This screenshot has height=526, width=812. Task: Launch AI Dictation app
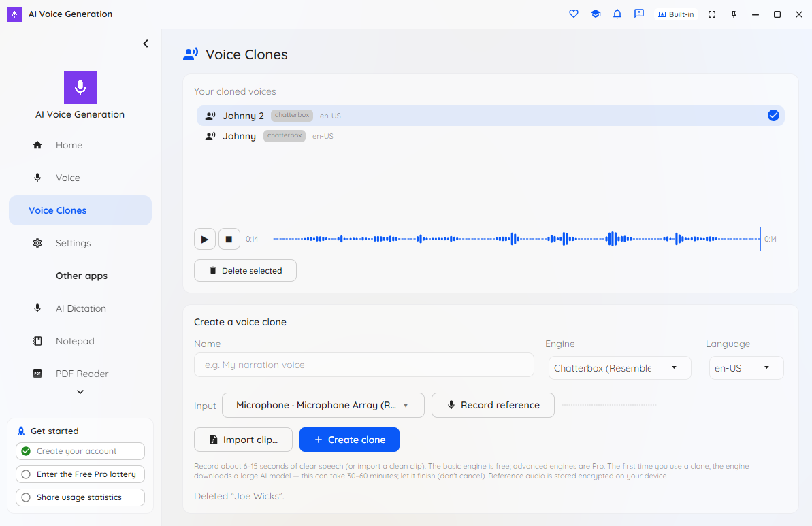(x=80, y=308)
